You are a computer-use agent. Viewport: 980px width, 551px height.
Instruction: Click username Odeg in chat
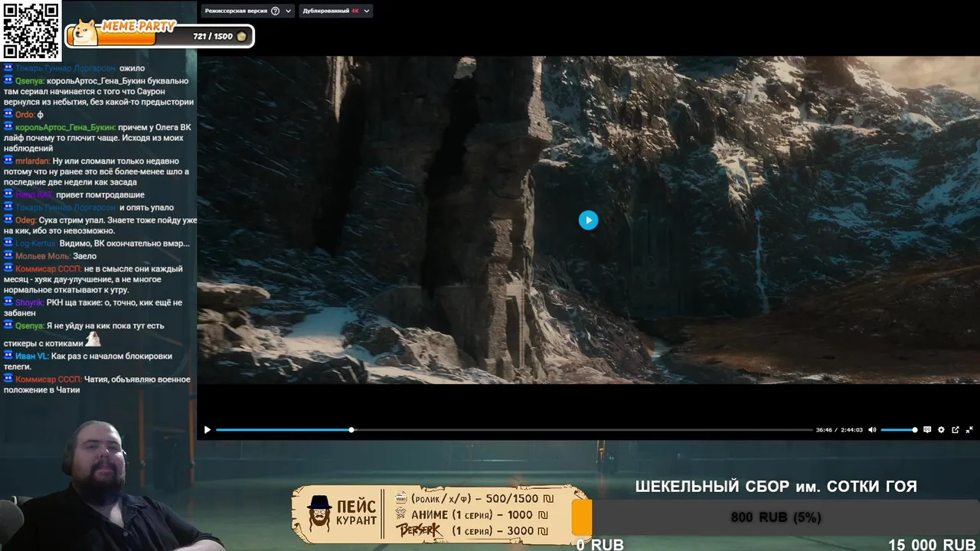(x=25, y=220)
